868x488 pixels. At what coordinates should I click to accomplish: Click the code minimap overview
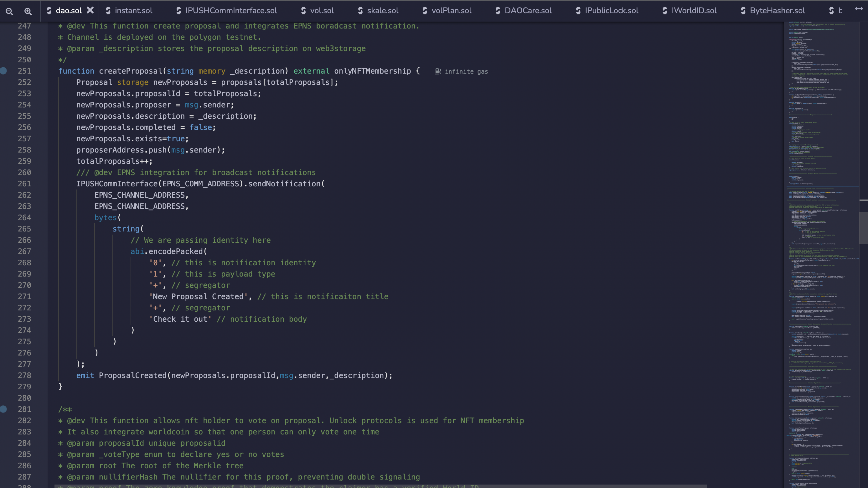coord(821,255)
